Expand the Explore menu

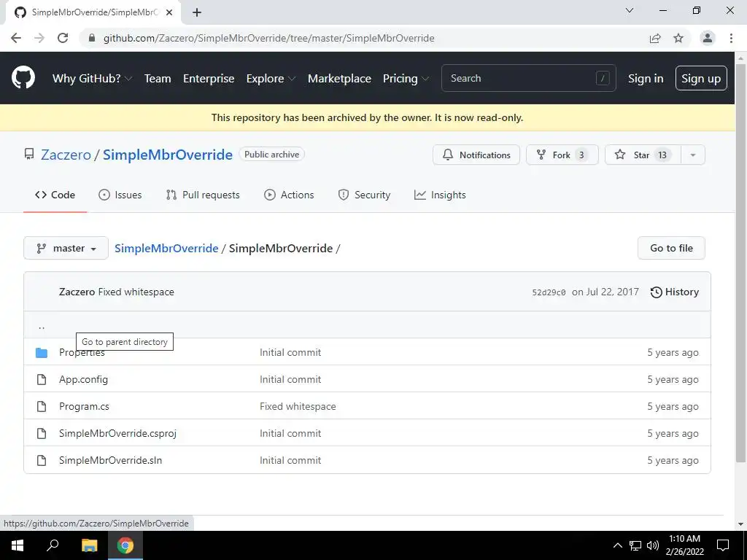pyautogui.click(x=271, y=79)
